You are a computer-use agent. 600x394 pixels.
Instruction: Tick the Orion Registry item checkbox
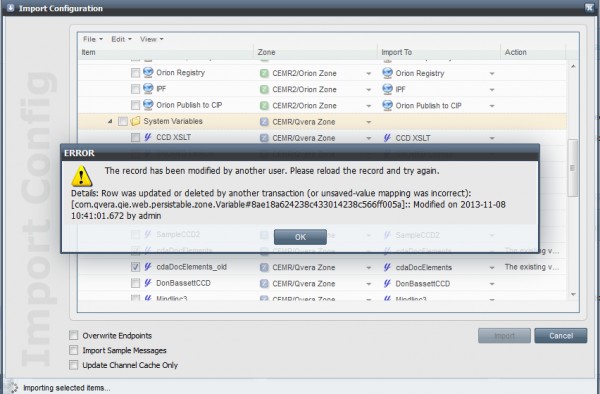tap(135, 73)
